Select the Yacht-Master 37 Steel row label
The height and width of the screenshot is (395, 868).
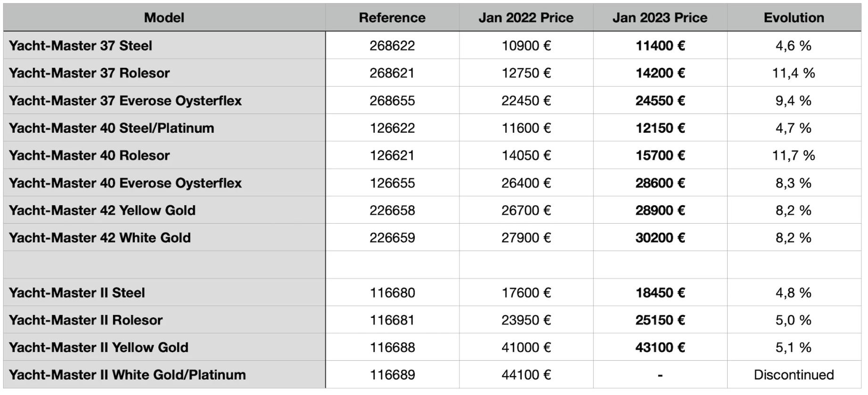81,46
